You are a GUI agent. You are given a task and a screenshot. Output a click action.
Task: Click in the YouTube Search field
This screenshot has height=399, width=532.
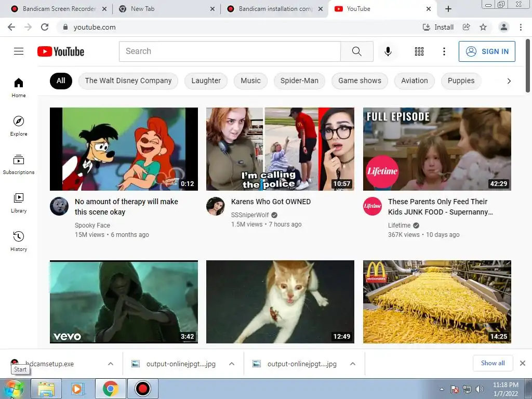(x=230, y=51)
